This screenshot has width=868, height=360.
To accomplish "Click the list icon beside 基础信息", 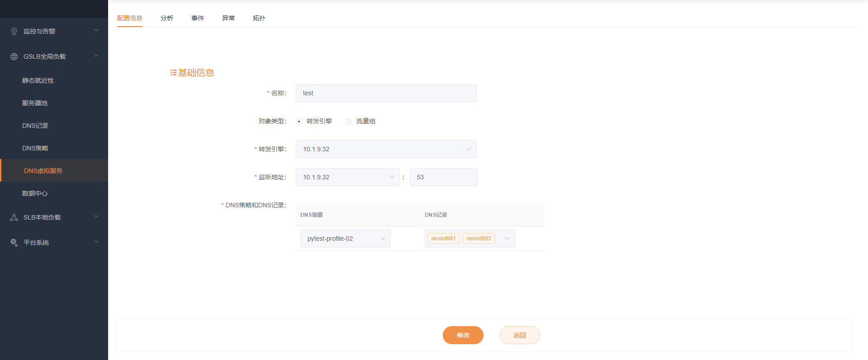I will (x=173, y=73).
